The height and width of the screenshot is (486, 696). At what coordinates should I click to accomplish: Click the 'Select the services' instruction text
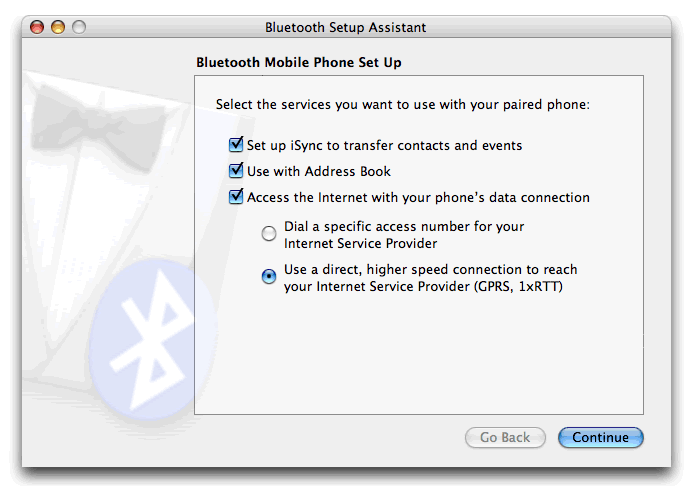403,104
